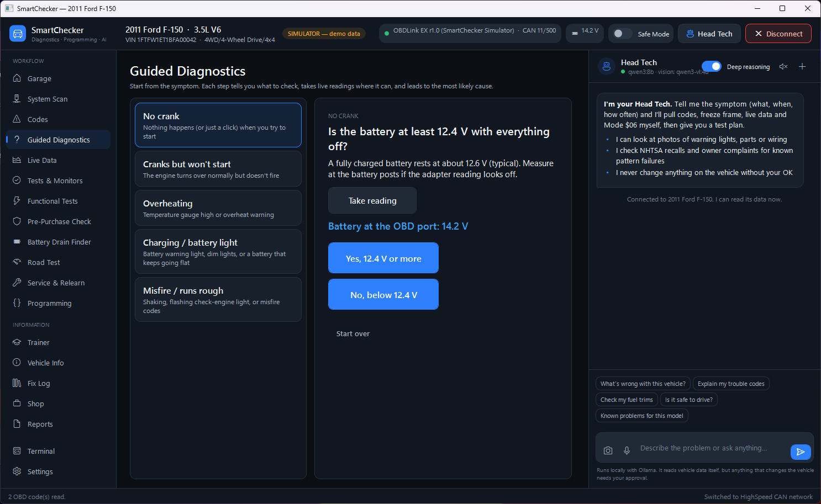The height and width of the screenshot is (504, 821).
Task: Turn off the Deep reasoning toggle
Action: coord(712,66)
